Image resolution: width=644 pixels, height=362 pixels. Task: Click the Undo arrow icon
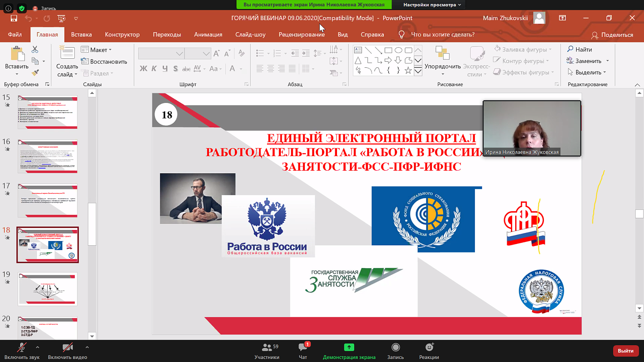[28, 18]
